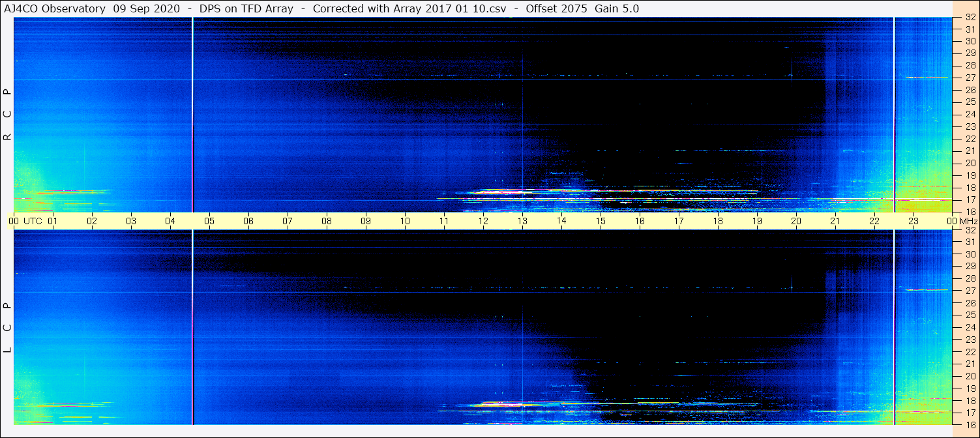The image size is (980, 438).
Task: Click the 32 MHz label on LCP scale
Action: point(970,230)
